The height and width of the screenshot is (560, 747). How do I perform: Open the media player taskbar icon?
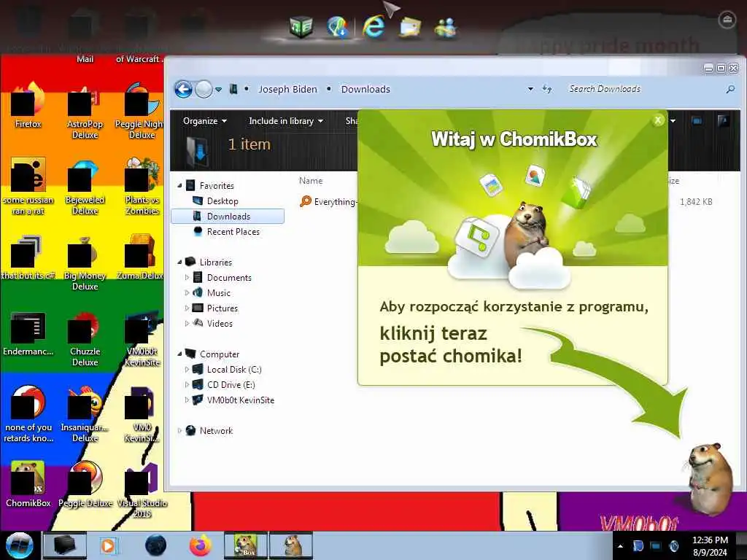[109, 545]
